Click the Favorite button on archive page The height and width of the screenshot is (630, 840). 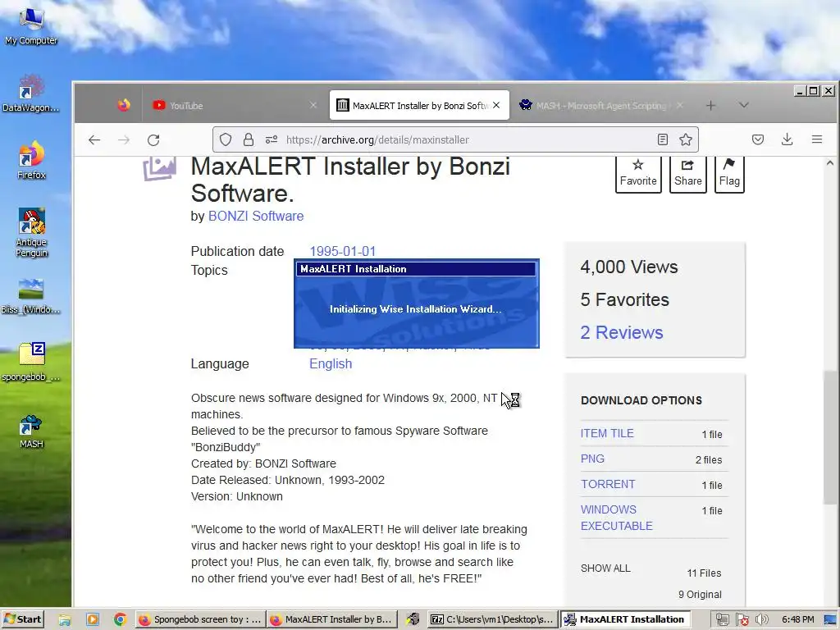click(638, 174)
